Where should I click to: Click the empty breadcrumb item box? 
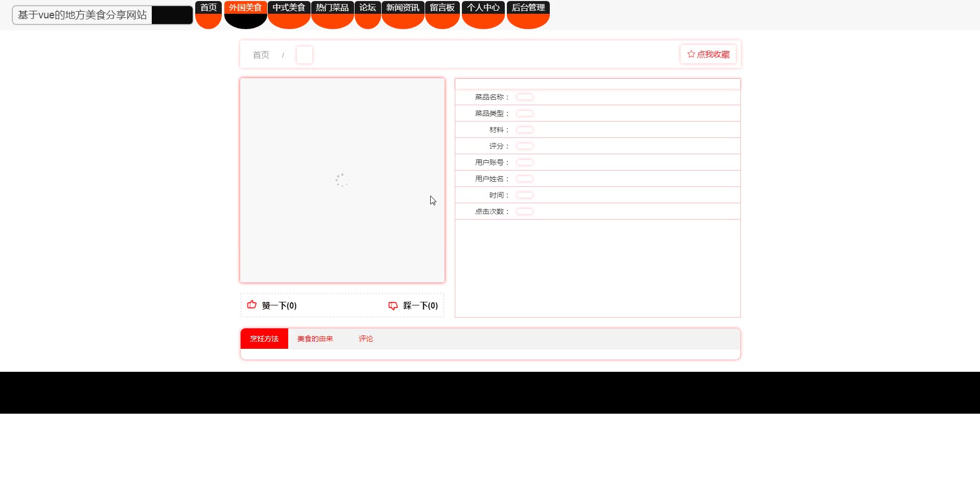pyautogui.click(x=305, y=55)
